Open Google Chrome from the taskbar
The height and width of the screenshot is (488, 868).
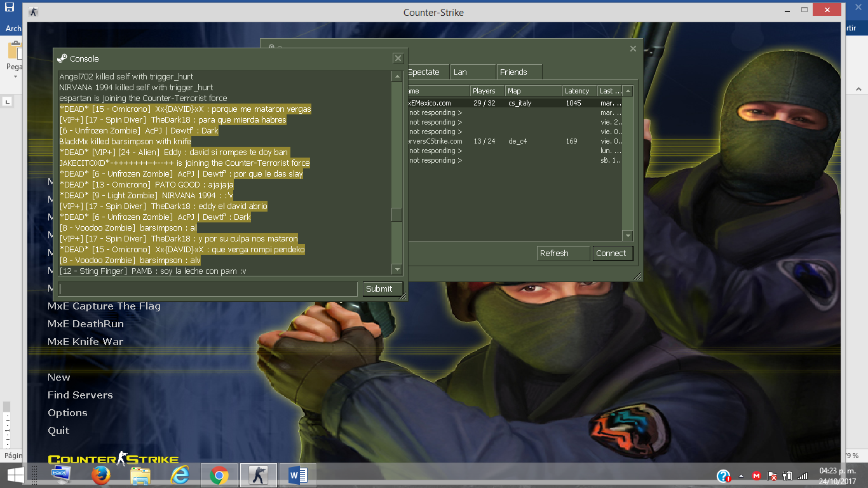tap(219, 475)
